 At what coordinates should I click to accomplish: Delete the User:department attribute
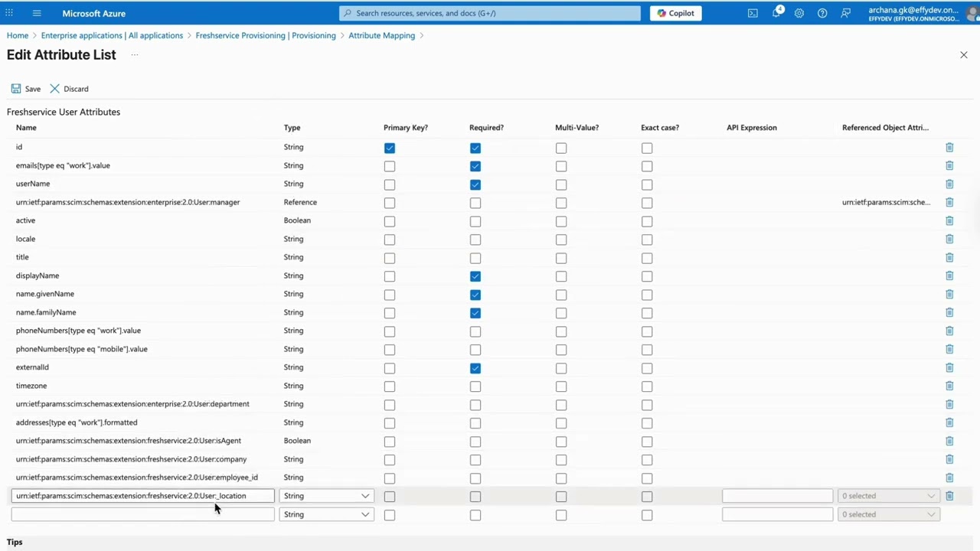949,404
